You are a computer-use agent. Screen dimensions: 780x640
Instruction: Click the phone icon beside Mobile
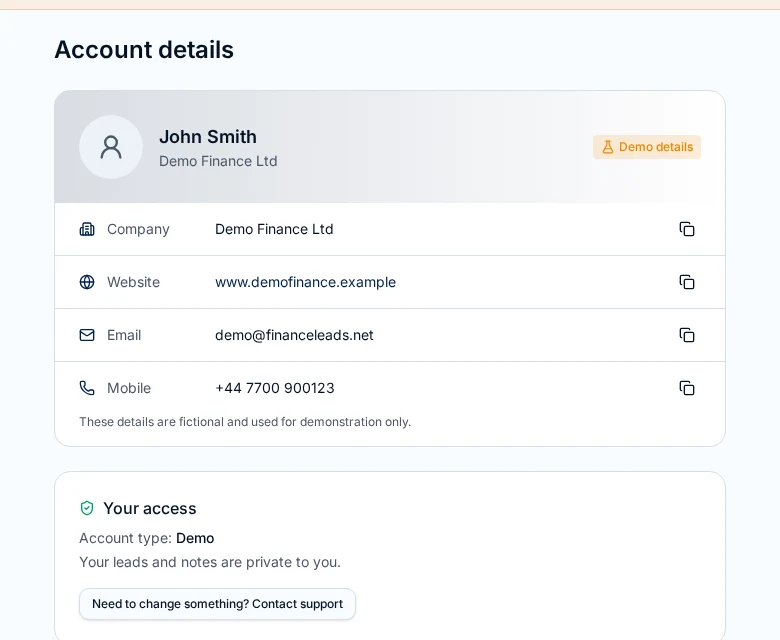pos(87,388)
